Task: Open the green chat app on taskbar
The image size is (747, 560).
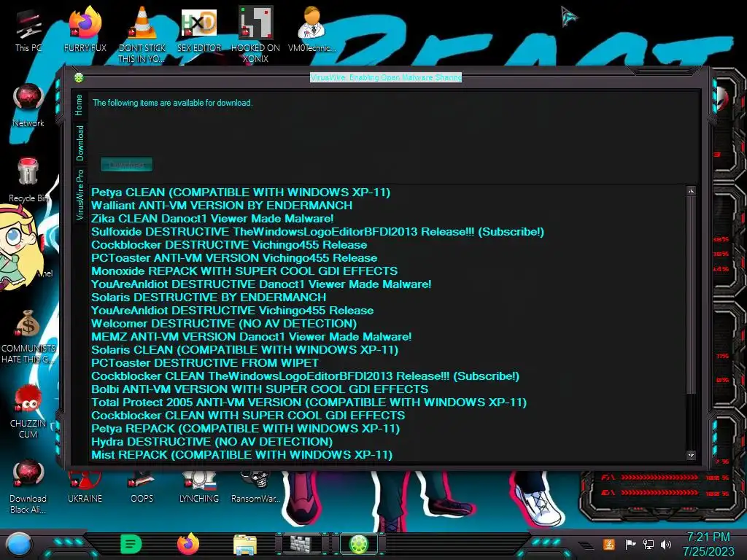Action: tap(131, 544)
